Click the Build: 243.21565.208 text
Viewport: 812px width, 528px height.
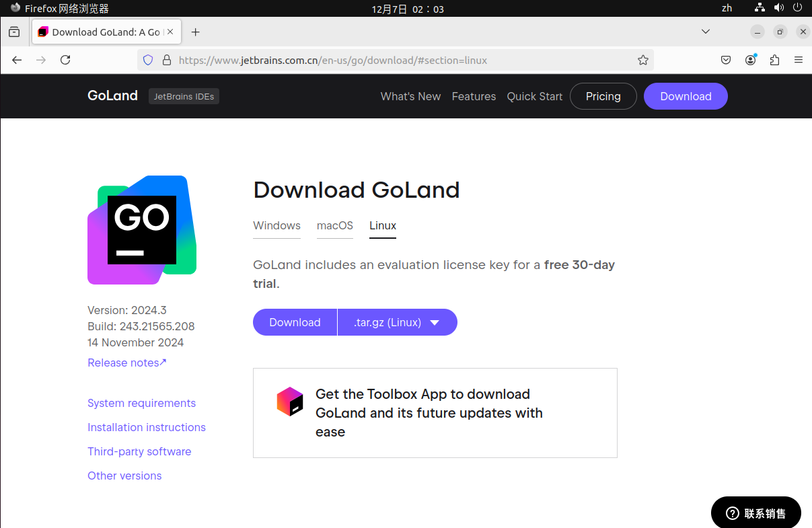pos(141,326)
